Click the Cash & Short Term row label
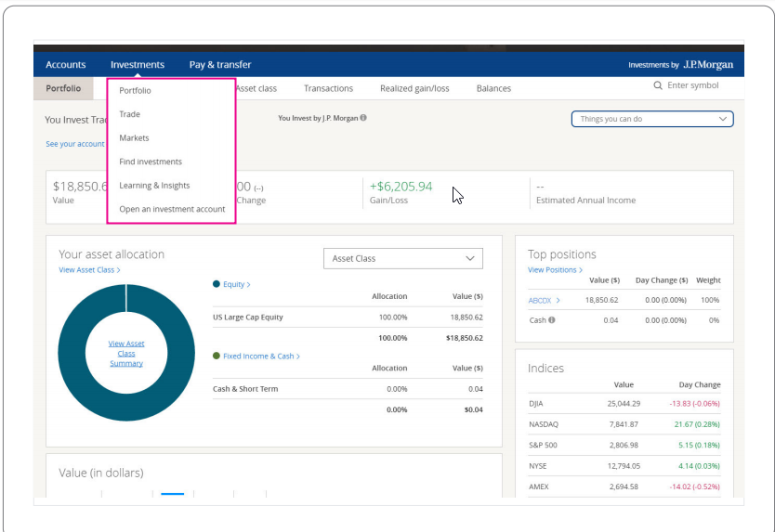 tap(245, 389)
